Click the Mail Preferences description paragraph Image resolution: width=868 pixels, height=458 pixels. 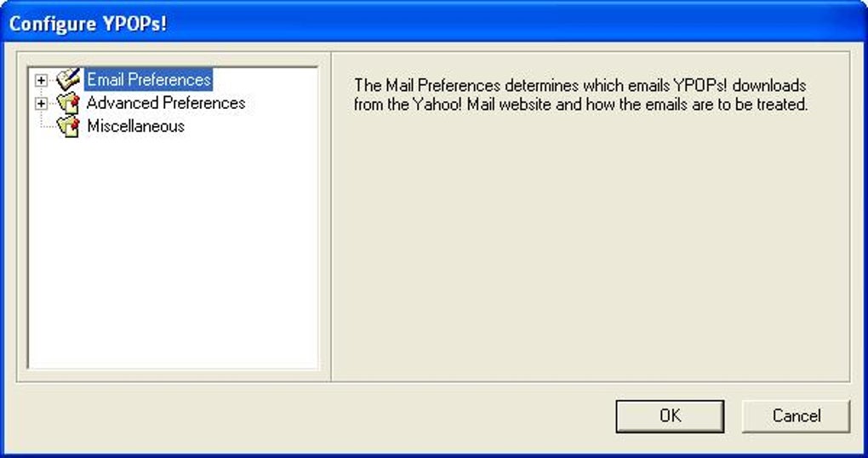(581, 94)
